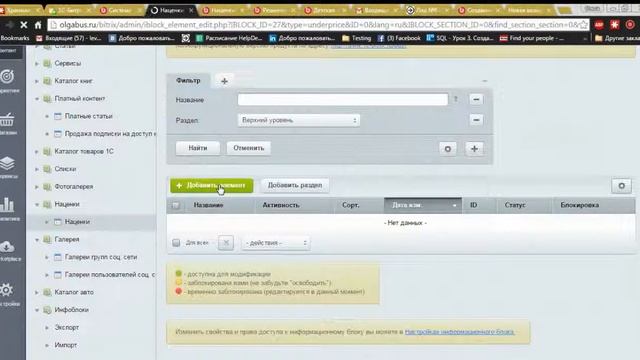
Task: Expand the Фотогалерея tree item
Action: tap(37, 187)
